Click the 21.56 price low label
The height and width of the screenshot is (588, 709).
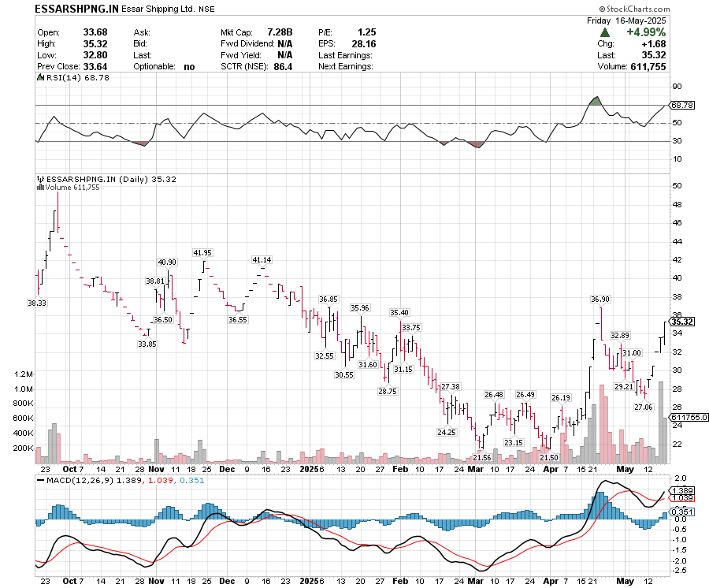[x=481, y=458]
